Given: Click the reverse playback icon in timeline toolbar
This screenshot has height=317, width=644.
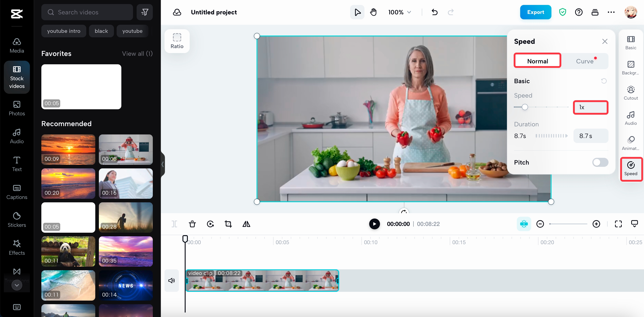Looking at the screenshot, I should [210, 224].
